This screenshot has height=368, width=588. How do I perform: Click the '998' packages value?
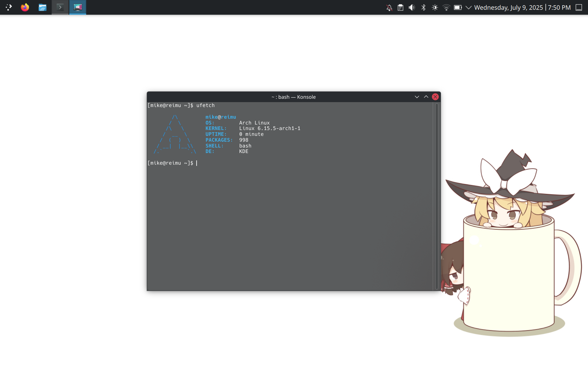[244, 140]
